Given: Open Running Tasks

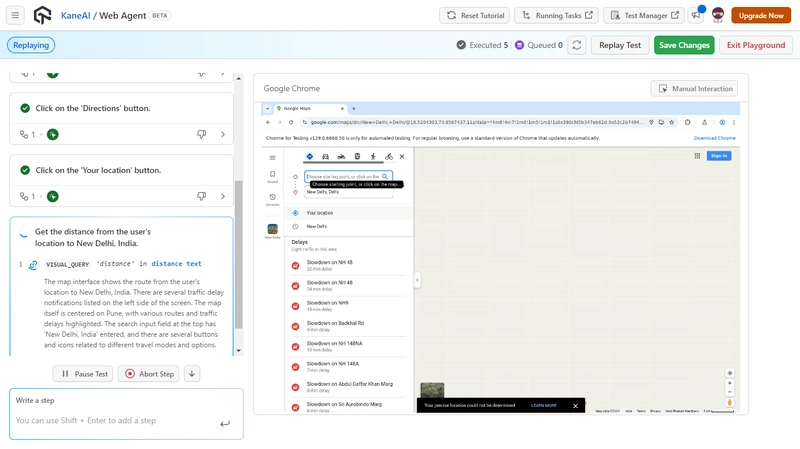Looking at the screenshot, I should click(557, 15).
